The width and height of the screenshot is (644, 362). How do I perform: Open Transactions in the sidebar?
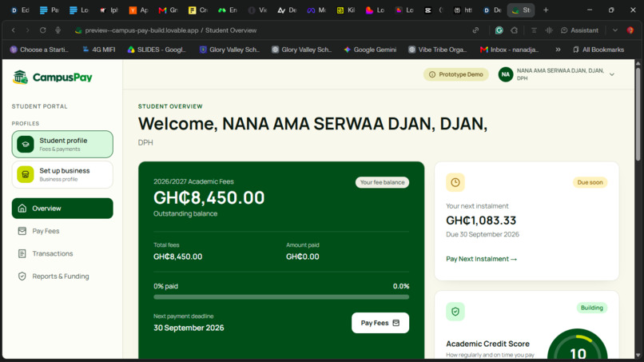click(x=62, y=253)
